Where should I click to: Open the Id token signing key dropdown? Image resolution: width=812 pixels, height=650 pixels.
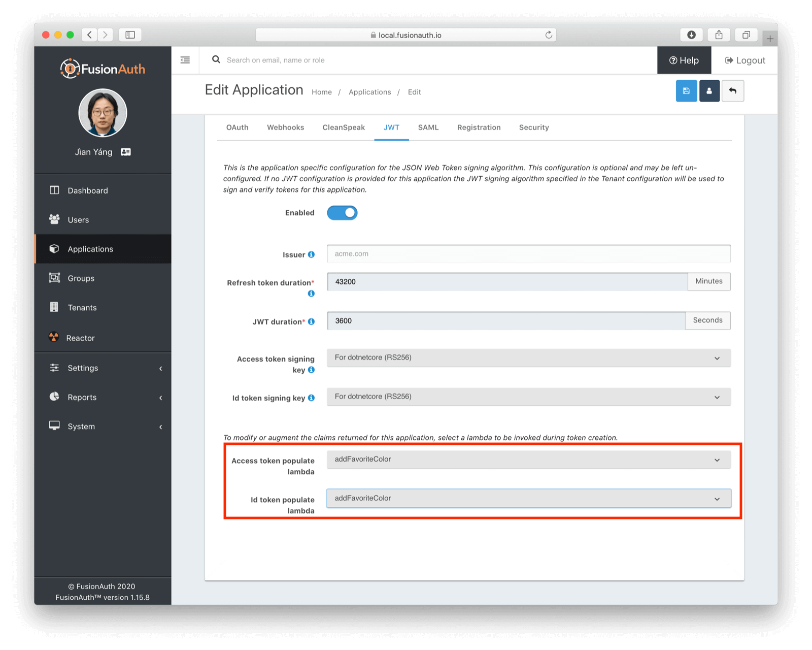(x=529, y=397)
